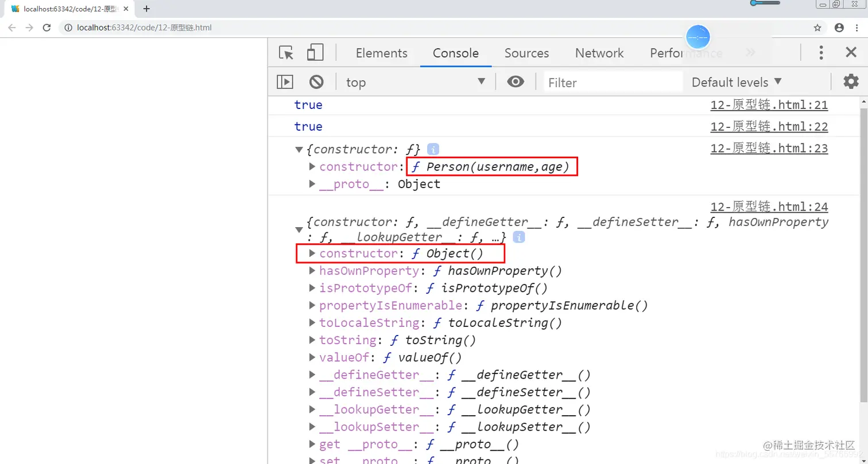This screenshot has width=868, height=464.
Task: Open the top context dropdown
Action: pos(416,82)
